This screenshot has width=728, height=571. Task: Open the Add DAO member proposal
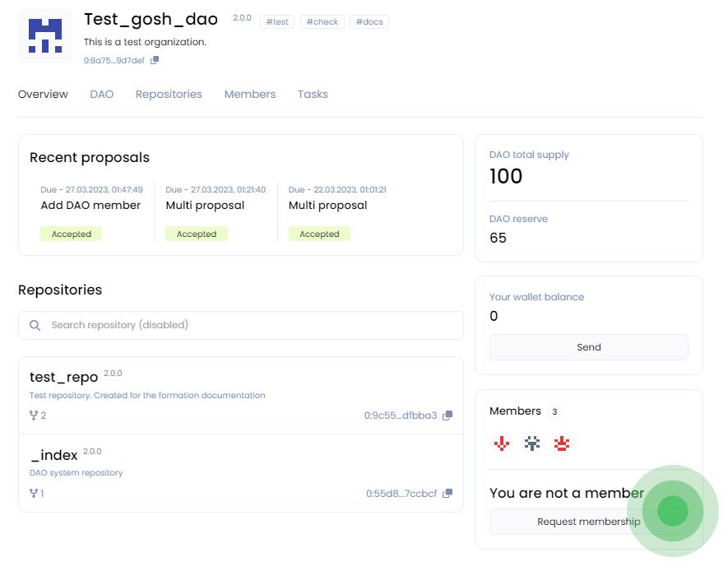[x=90, y=206]
